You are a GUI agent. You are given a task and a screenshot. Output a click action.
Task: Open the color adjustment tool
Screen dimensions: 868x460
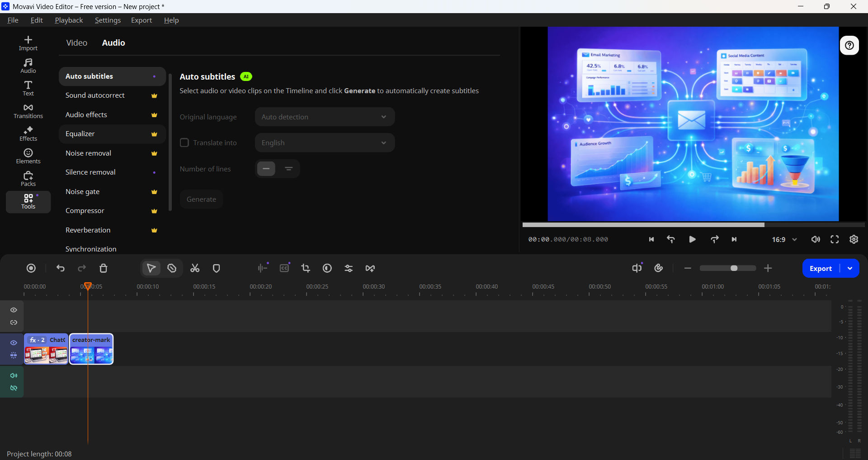327,268
